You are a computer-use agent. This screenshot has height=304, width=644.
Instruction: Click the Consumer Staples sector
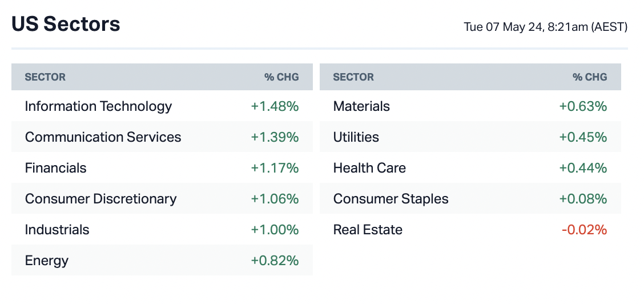point(391,199)
